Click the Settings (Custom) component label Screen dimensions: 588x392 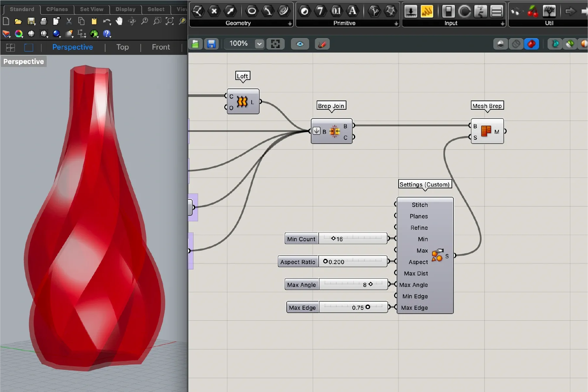[x=424, y=184]
